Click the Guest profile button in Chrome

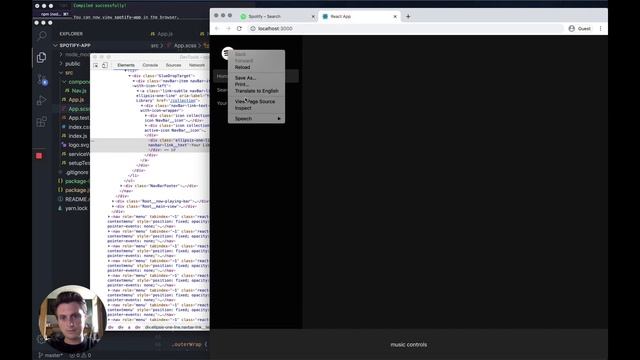pos(580,29)
